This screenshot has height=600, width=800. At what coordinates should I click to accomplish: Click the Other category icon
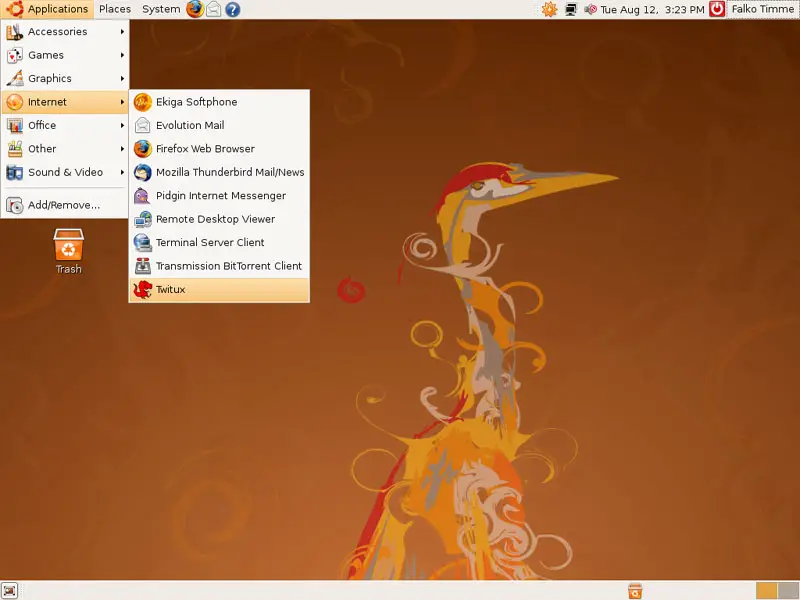pyautogui.click(x=14, y=149)
